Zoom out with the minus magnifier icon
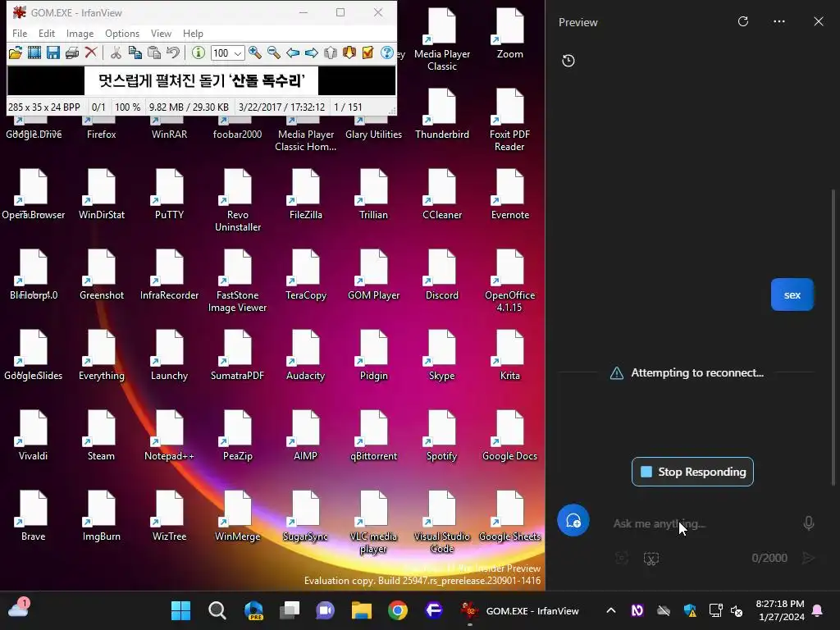Screen dimensions: 840x630 [274, 52]
